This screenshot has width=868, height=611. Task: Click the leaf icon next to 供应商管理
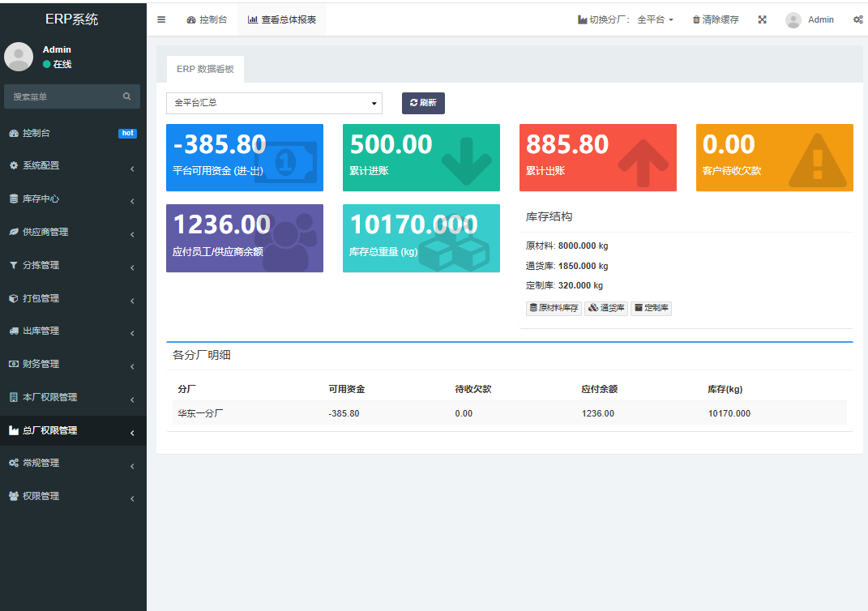[x=14, y=232]
